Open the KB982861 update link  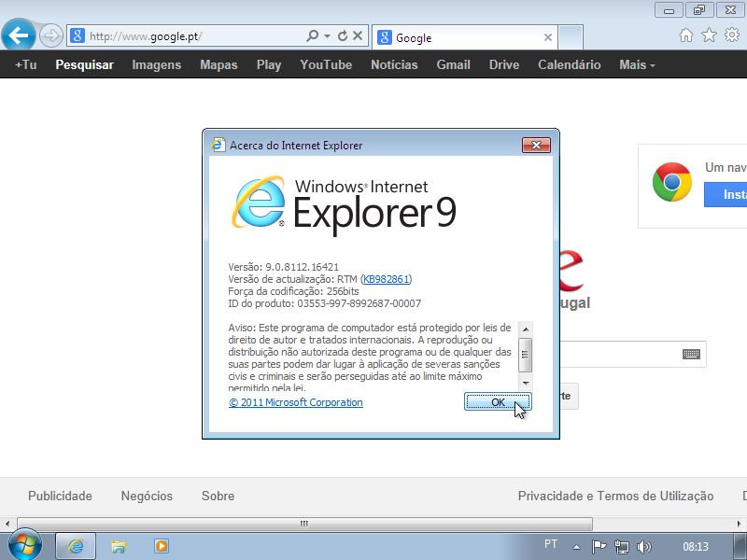pos(386,279)
